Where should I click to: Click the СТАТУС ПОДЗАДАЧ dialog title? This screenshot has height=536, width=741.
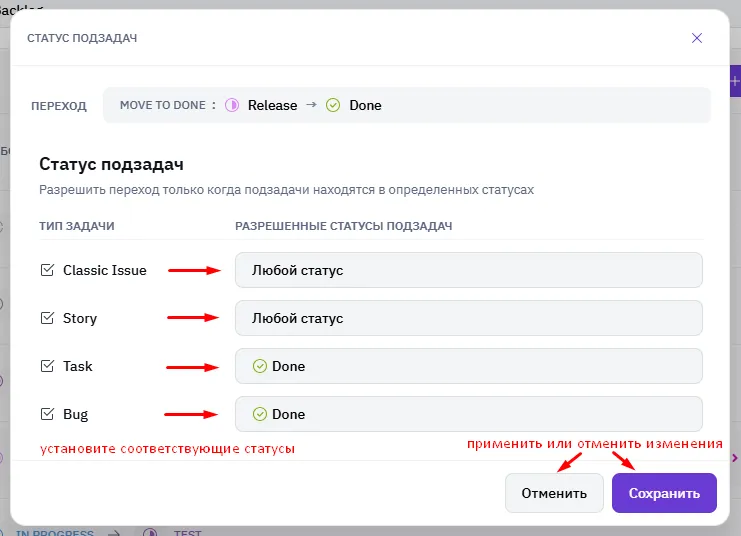(x=82, y=38)
